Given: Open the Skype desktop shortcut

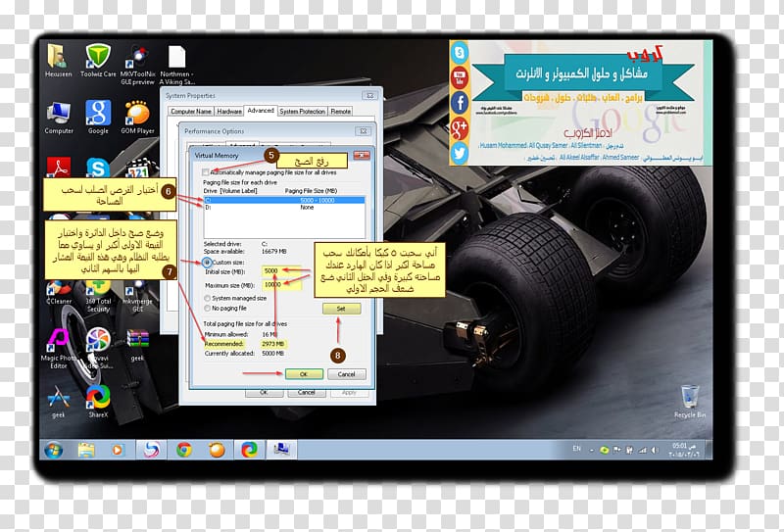Looking at the screenshot, I should (98, 167).
